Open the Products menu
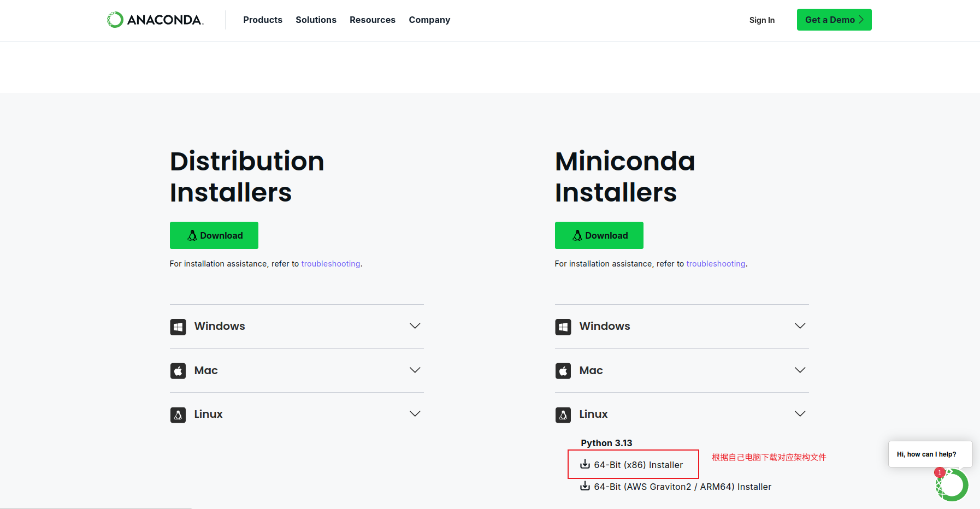The image size is (980, 509). coord(263,20)
